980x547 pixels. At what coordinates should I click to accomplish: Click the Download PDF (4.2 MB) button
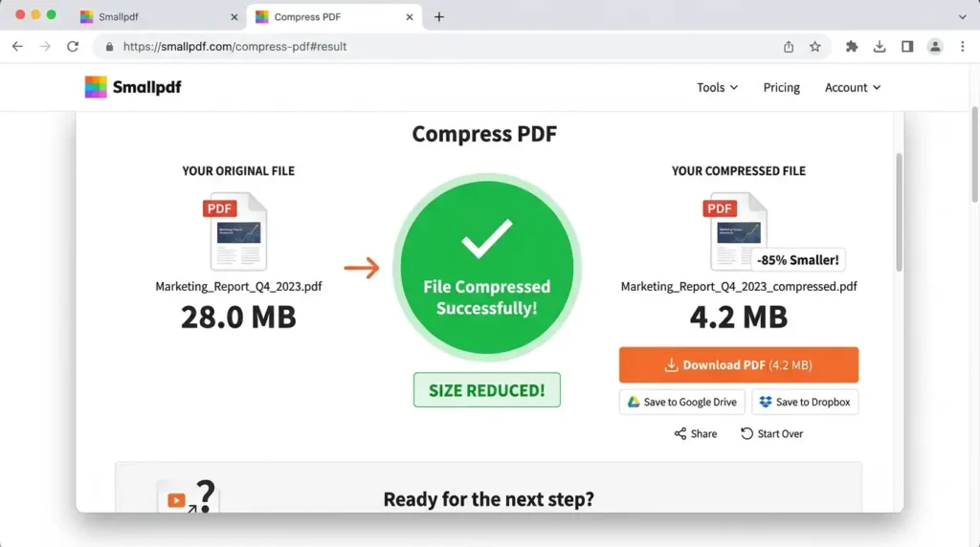[x=739, y=364]
